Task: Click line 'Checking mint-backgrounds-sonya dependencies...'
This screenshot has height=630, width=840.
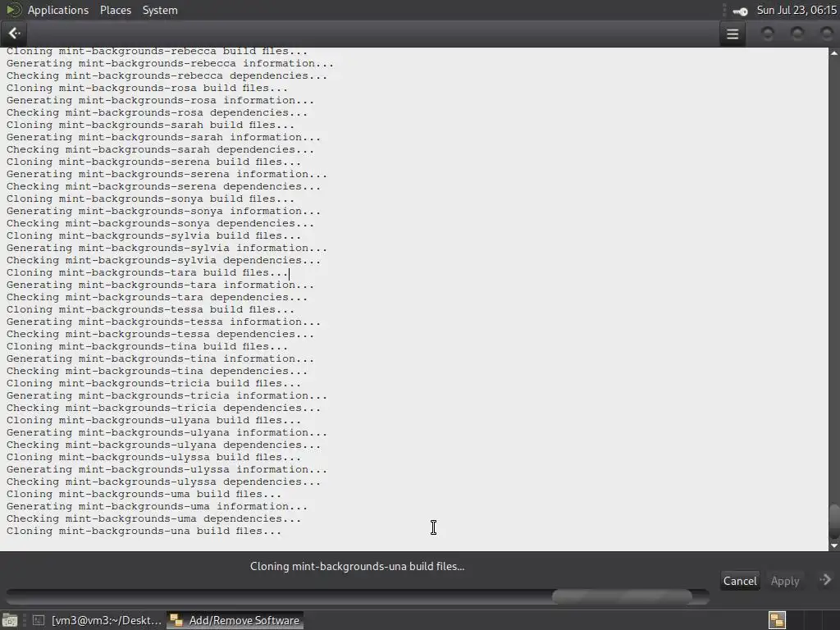Action: [160, 224]
